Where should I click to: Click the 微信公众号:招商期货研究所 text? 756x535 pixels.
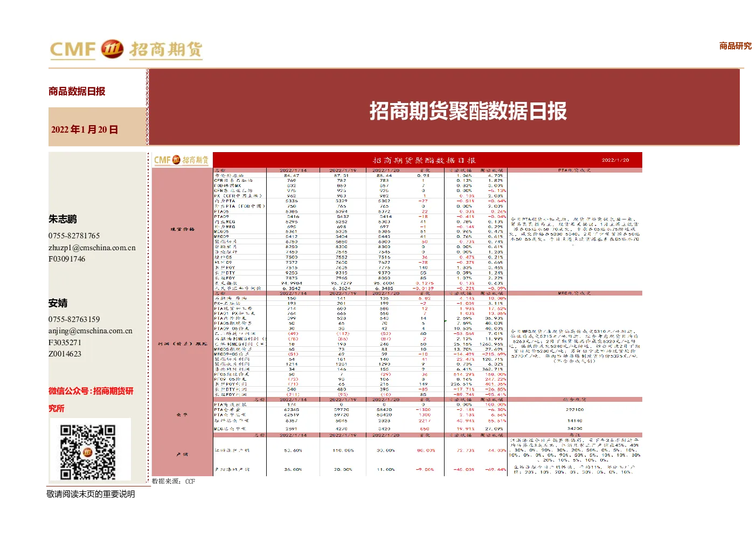[91, 400]
